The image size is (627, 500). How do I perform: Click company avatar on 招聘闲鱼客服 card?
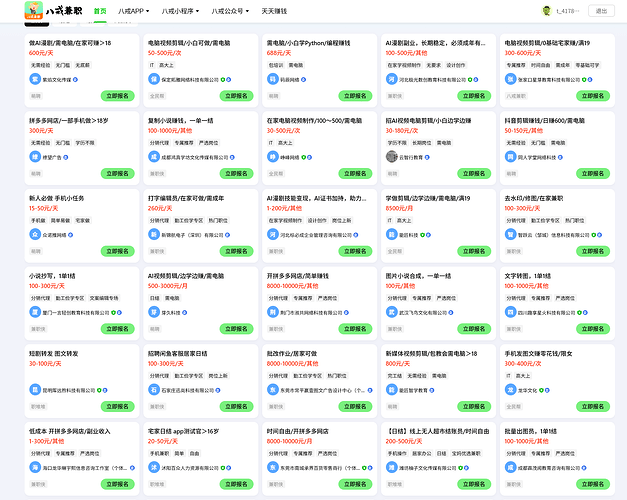(154, 390)
